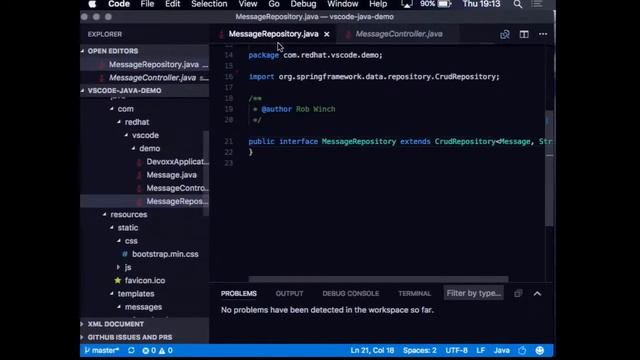Open Message.java in explorer tree

point(171,175)
